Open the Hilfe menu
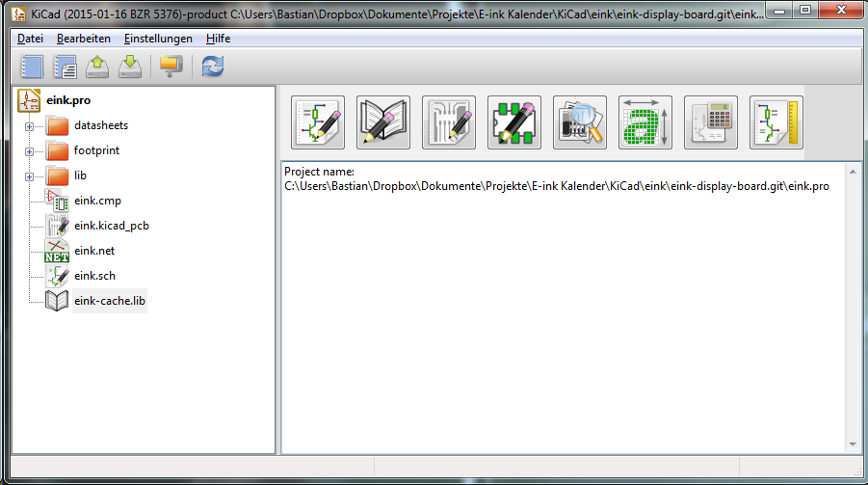Viewport: 868px width, 485px height. [x=218, y=39]
